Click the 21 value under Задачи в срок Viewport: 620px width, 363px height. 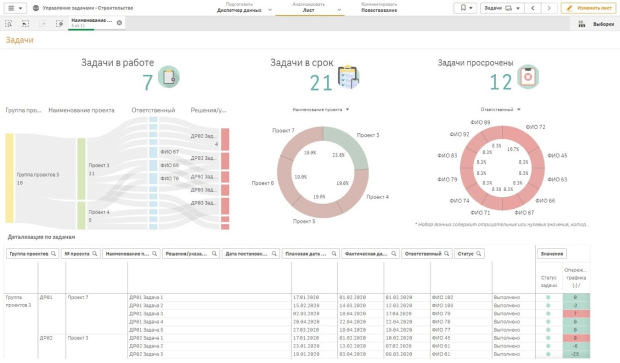click(x=321, y=83)
